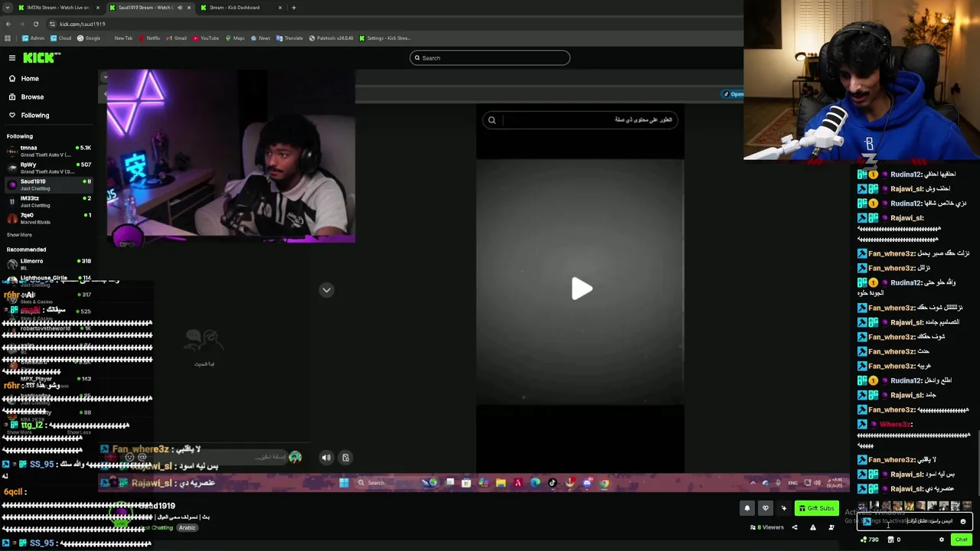Click the browser back arrow

click(8, 24)
